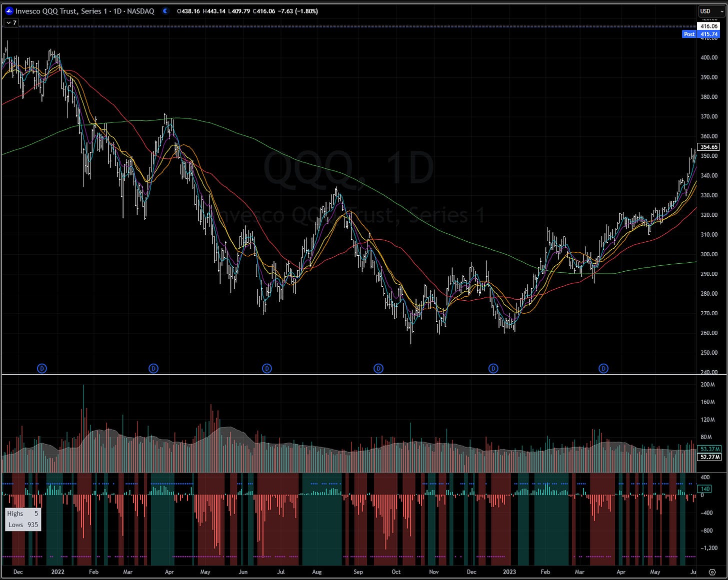Image resolution: width=728 pixels, height=580 pixels.
Task: Click dividend marker between Dec and 2022
Action: (42, 369)
